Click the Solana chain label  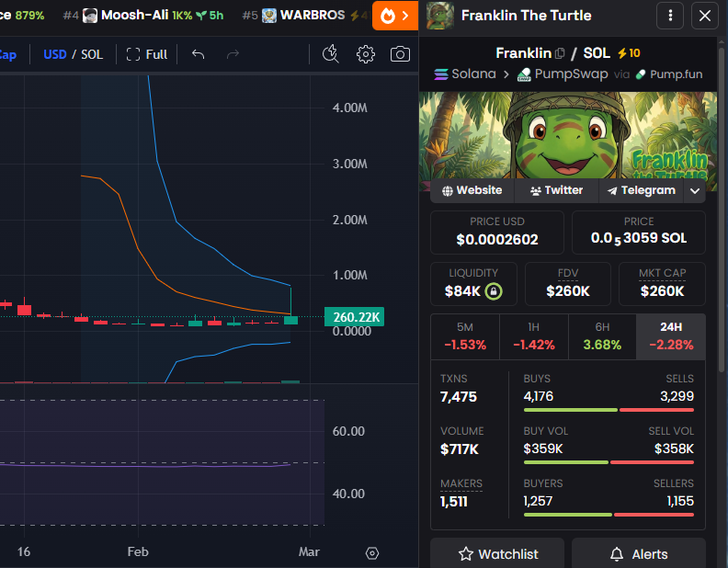click(465, 74)
